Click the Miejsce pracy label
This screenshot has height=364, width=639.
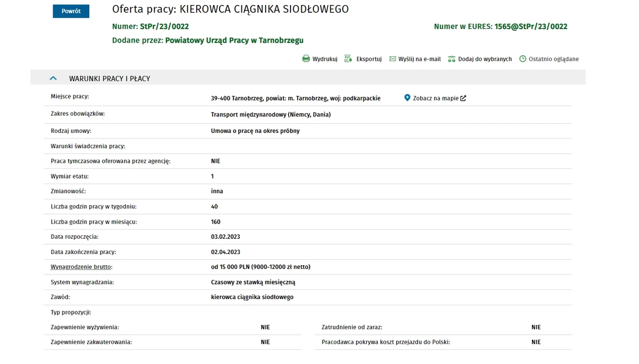pyautogui.click(x=70, y=96)
